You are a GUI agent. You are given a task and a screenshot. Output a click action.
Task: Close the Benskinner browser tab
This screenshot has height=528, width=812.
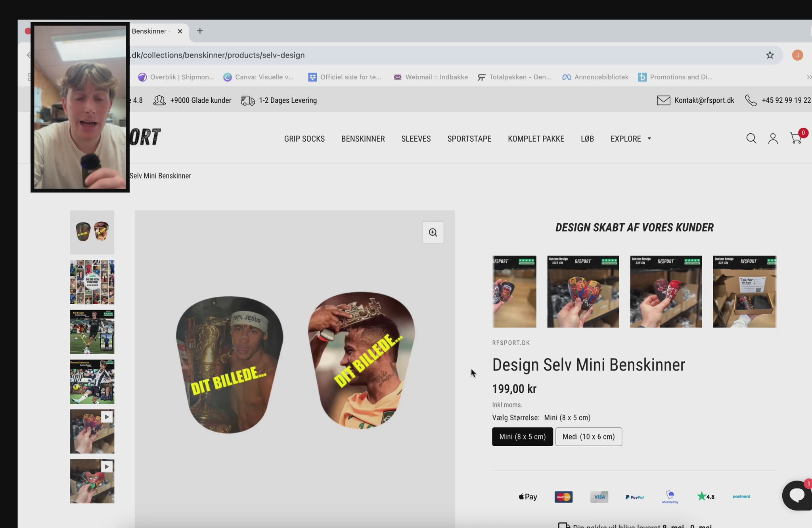click(x=180, y=31)
